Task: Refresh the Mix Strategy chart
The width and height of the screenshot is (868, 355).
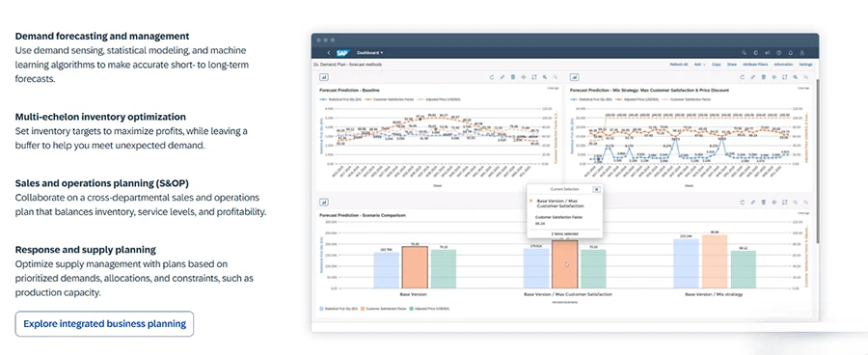Action: (743, 77)
